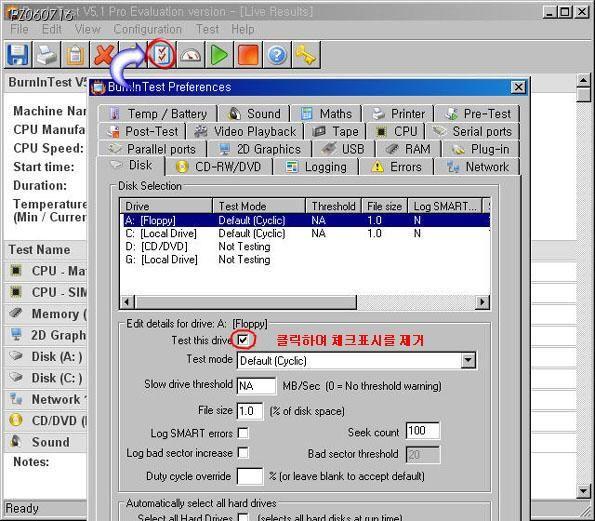Click the Test Mode column header
Image resolution: width=595 pixels, height=521 pixels.
259,206
